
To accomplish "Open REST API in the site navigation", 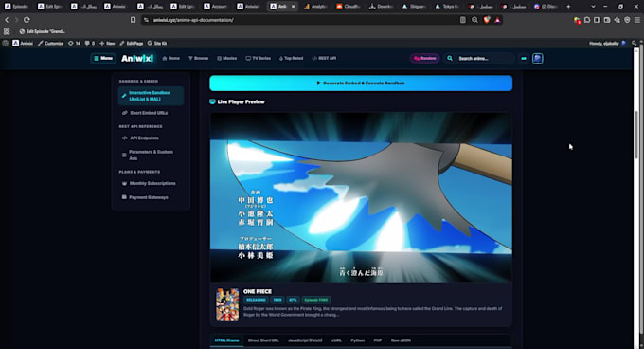I will click(324, 59).
